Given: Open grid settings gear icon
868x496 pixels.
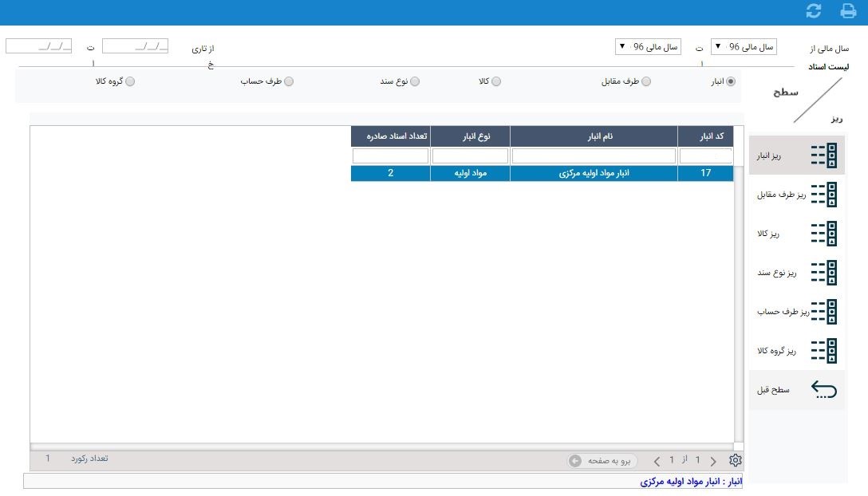Looking at the screenshot, I should (x=736, y=460).
